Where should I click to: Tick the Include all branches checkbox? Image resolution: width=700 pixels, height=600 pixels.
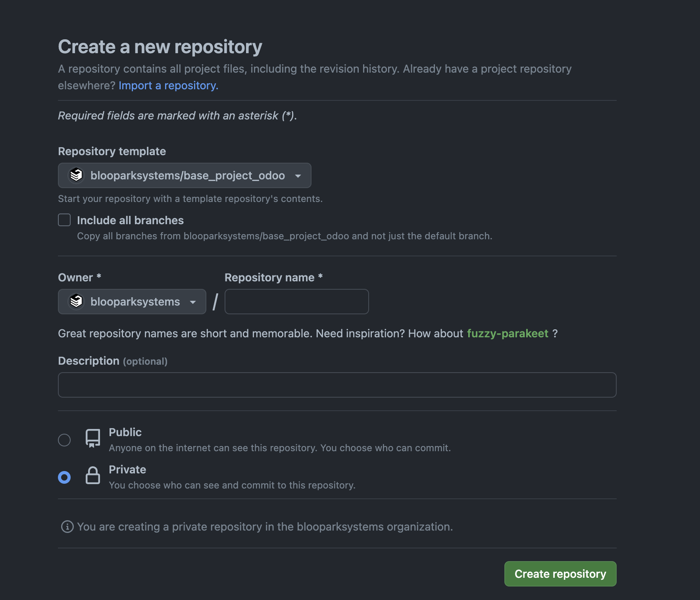tap(64, 220)
